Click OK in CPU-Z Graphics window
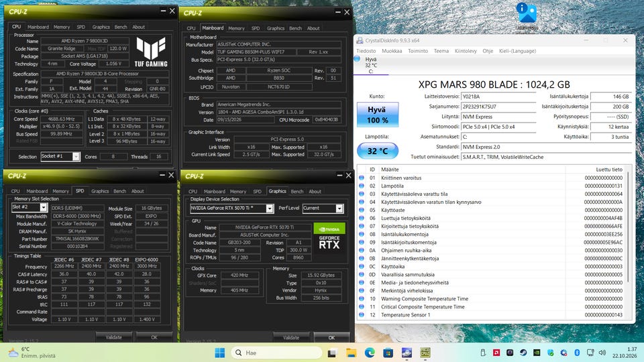 [x=331, y=337]
